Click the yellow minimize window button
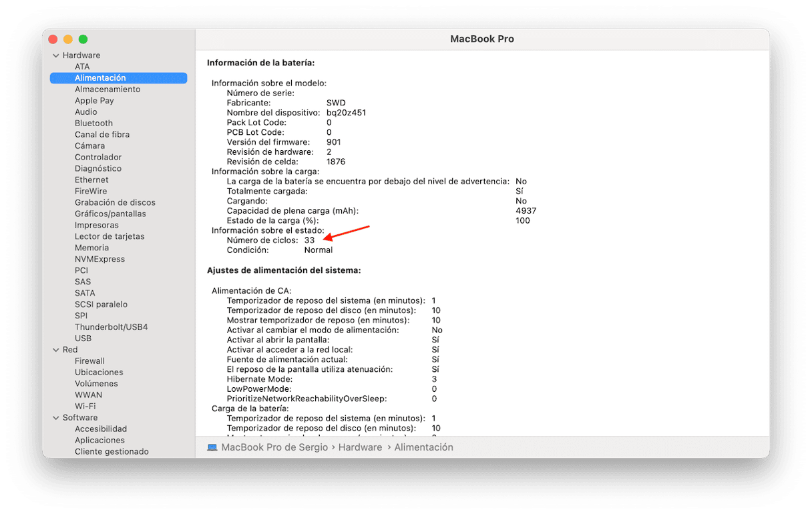The width and height of the screenshot is (812, 514). coord(69,39)
